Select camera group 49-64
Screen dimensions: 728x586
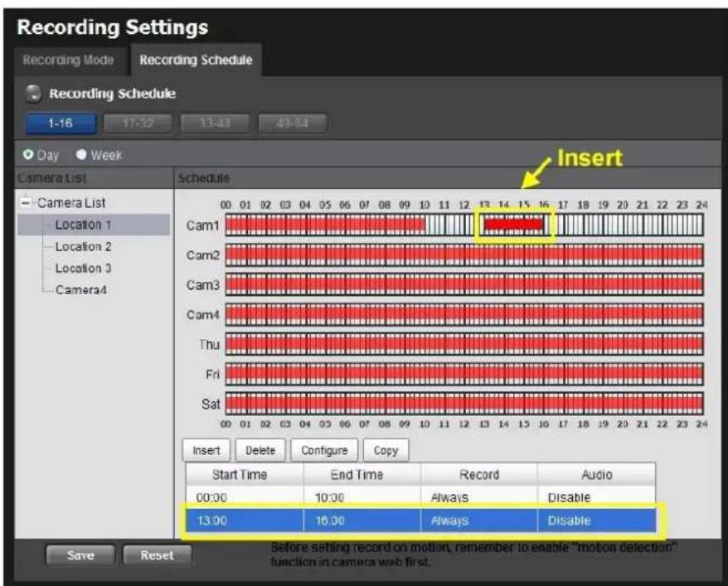(292, 123)
